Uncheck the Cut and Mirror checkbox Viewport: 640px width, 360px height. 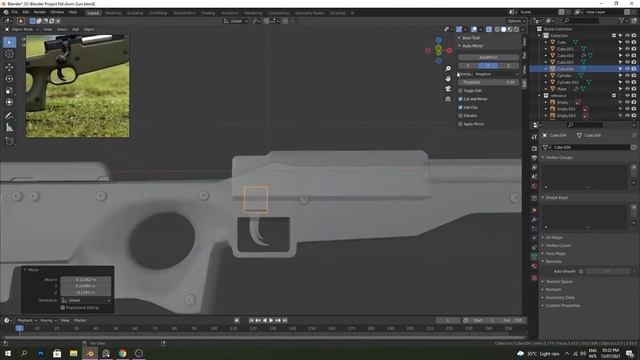[460, 99]
